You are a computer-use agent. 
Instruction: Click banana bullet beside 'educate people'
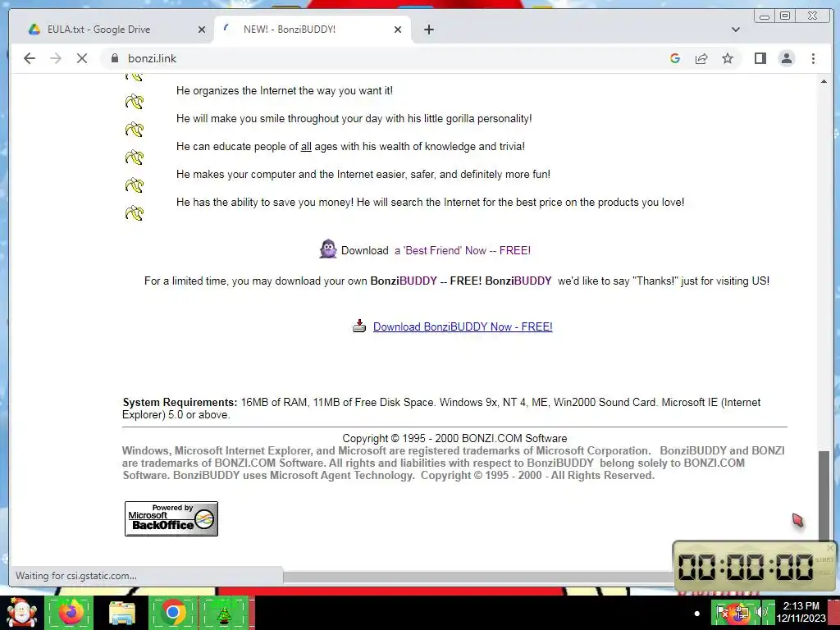[x=135, y=157]
